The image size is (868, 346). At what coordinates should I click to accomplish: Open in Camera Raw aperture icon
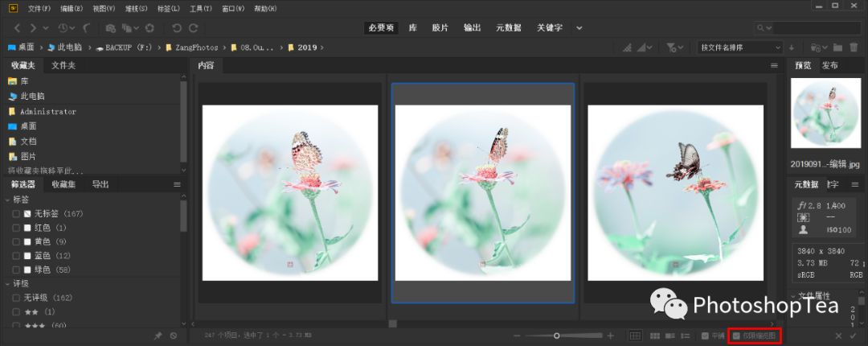149,27
